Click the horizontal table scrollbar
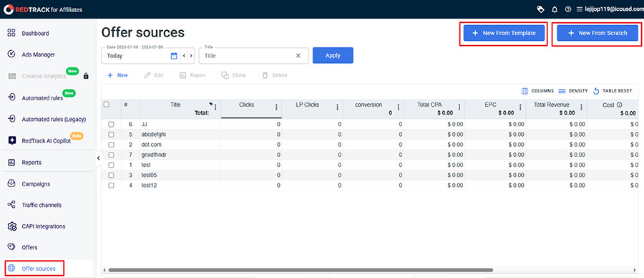Image resolution: width=644 pixels, height=278 pixels. click(301, 270)
